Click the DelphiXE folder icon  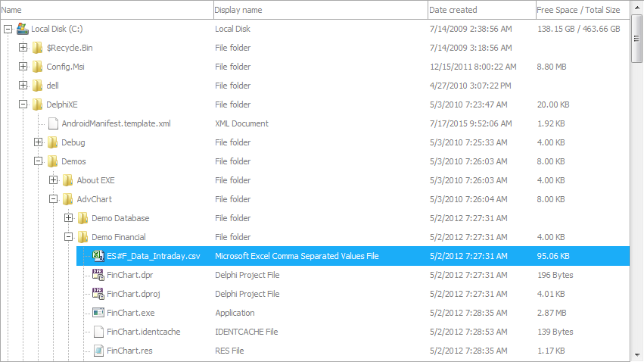[37, 105]
